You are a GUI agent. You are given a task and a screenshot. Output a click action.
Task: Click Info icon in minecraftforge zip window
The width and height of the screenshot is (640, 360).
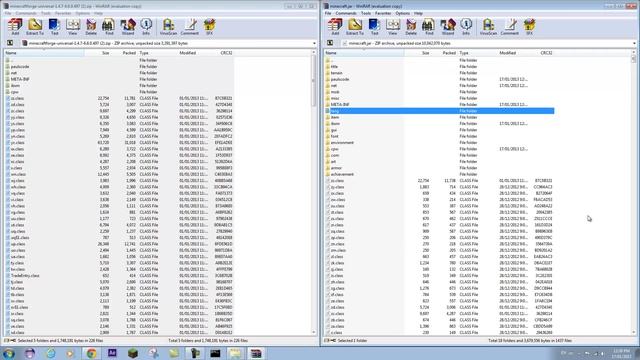point(146,27)
